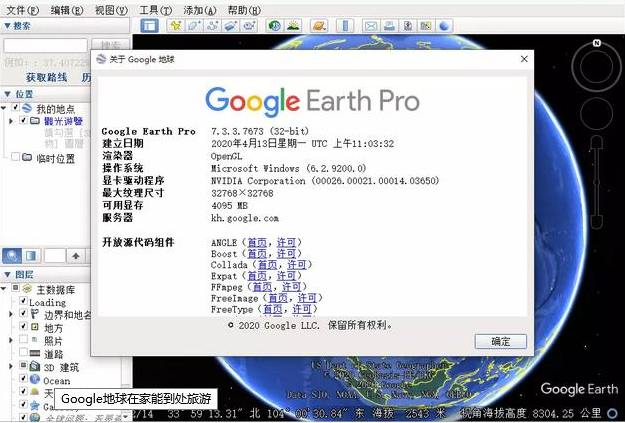Uncheck the 地方 layer checkbox
This screenshot has height=423, width=625.
[x=24, y=326]
